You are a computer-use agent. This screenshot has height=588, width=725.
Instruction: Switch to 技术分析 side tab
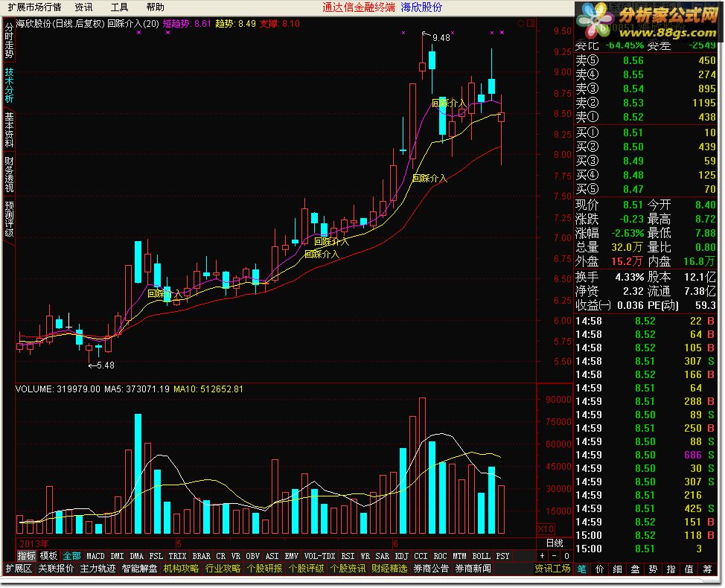[x=9, y=85]
